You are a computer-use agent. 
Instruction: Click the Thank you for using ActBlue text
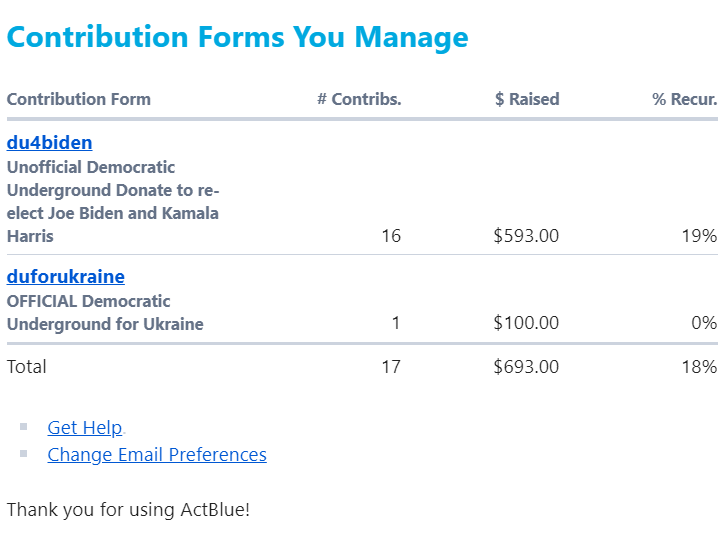coord(128,509)
